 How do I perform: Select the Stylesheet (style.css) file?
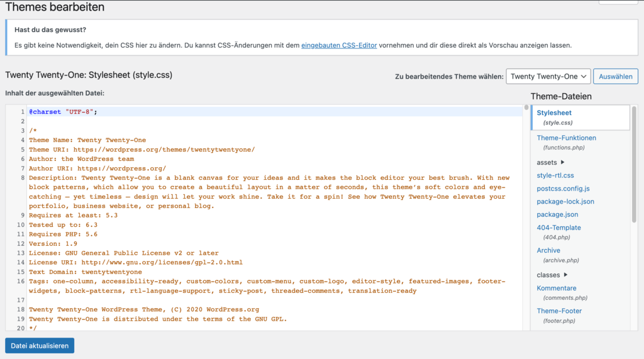tap(554, 113)
